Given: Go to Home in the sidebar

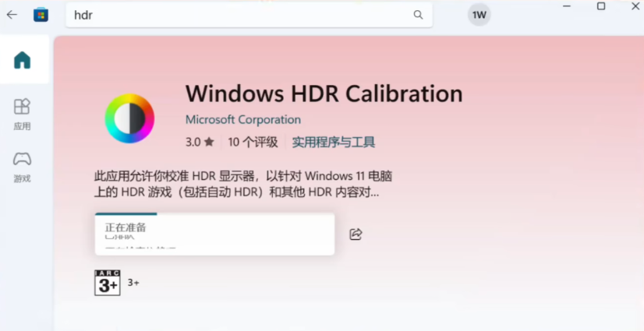Looking at the screenshot, I should click(x=23, y=60).
